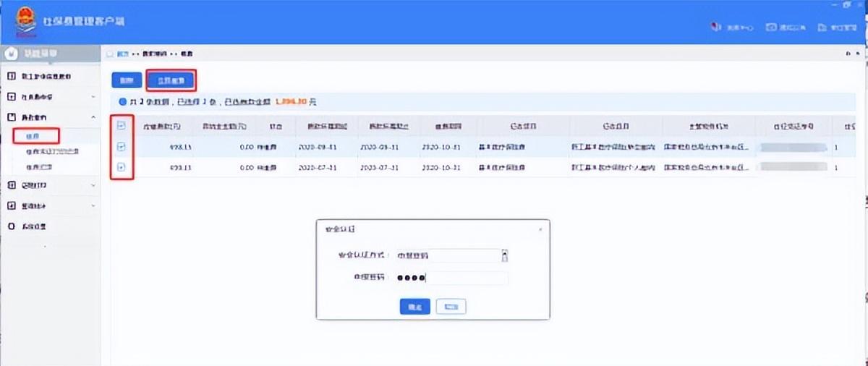This screenshot has width=868, height=366.
Task: Collapse the third sidebar menu with its up chevron
Action: 93,116
